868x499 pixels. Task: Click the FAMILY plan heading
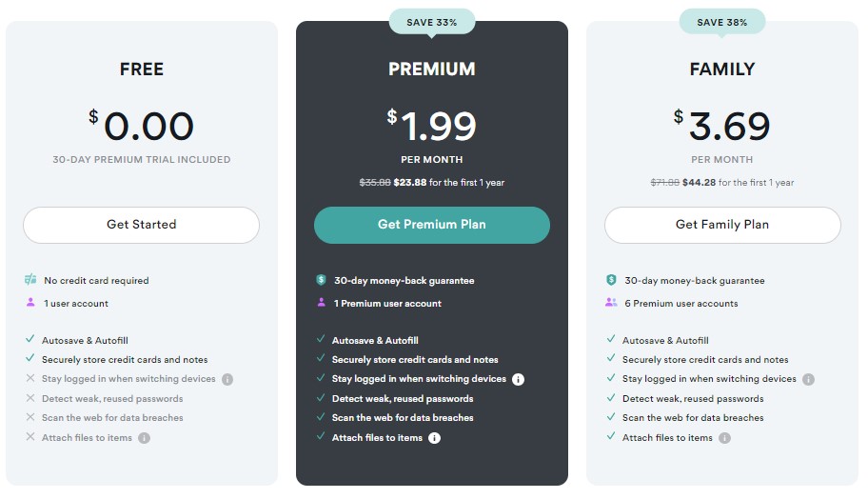pyautogui.click(x=722, y=70)
